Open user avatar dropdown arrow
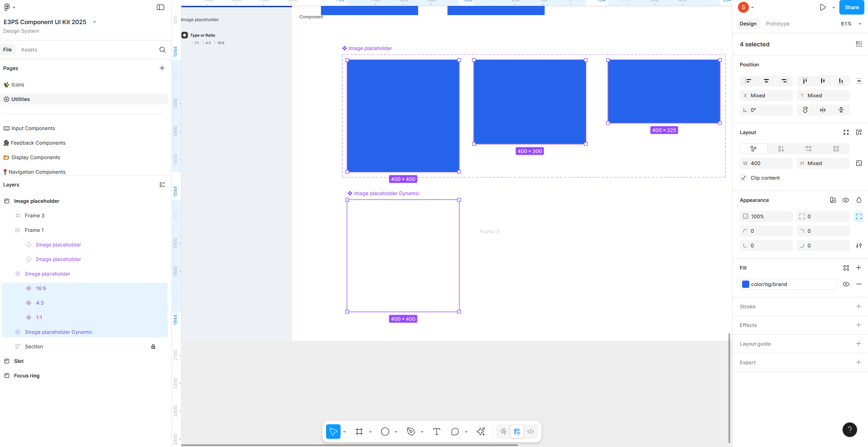The height and width of the screenshot is (447, 868). (753, 7)
